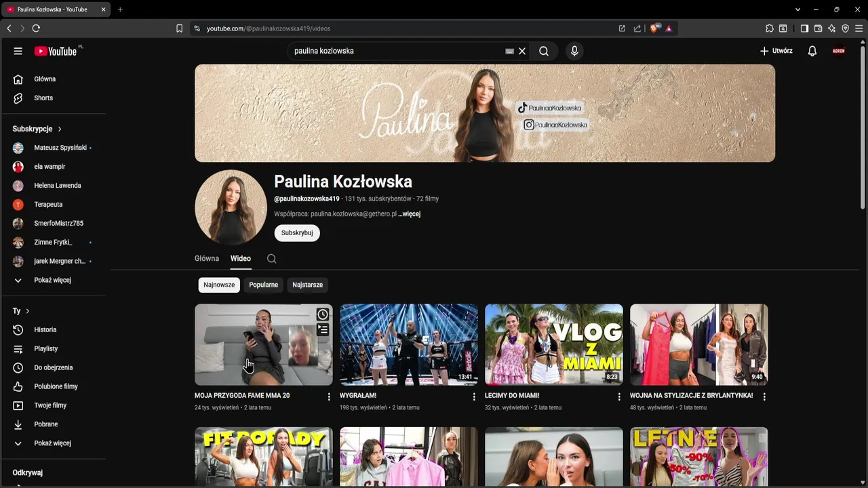Open a new browser tab

pyautogui.click(x=120, y=9)
